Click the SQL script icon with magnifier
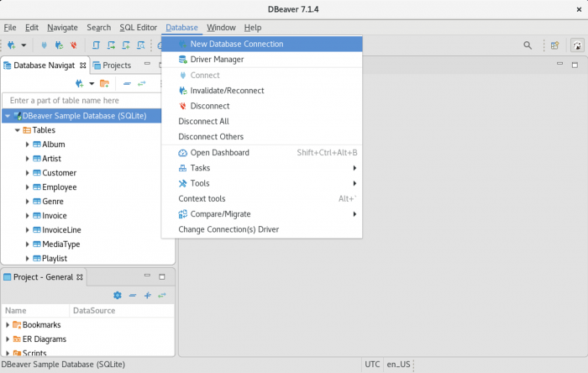Screen dimensions: 588x373 (x=140, y=45)
